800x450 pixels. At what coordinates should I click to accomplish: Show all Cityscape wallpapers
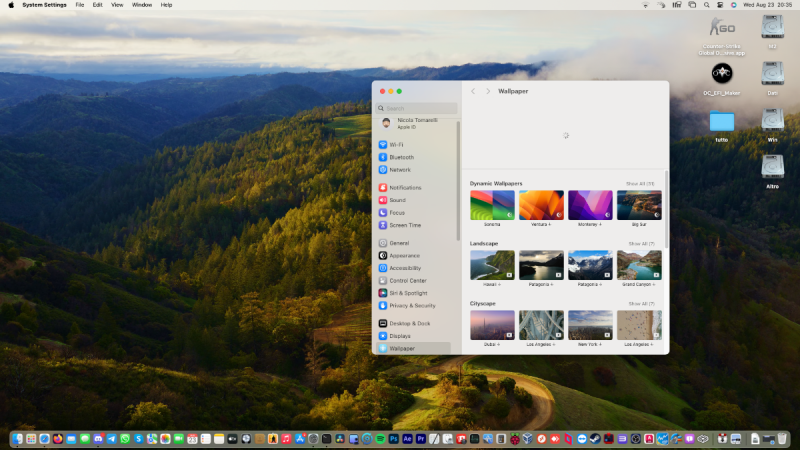tap(641, 304)
